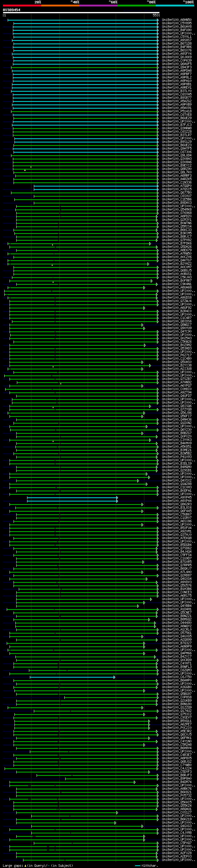Select the UniRef100_C0P639 label
Image resolution: width=197 pixels, height=868 pixels.
[176, 60]
